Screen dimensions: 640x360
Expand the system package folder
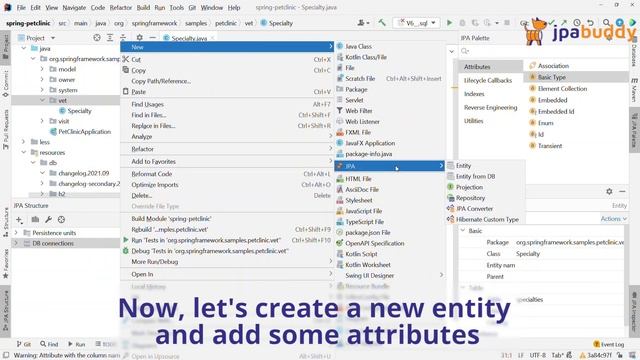point(42,90)
